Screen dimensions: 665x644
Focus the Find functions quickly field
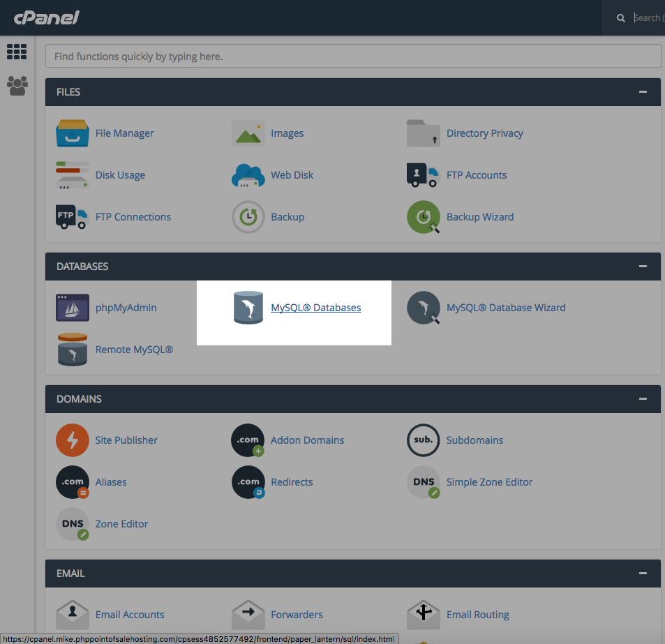tap(352, 57)
